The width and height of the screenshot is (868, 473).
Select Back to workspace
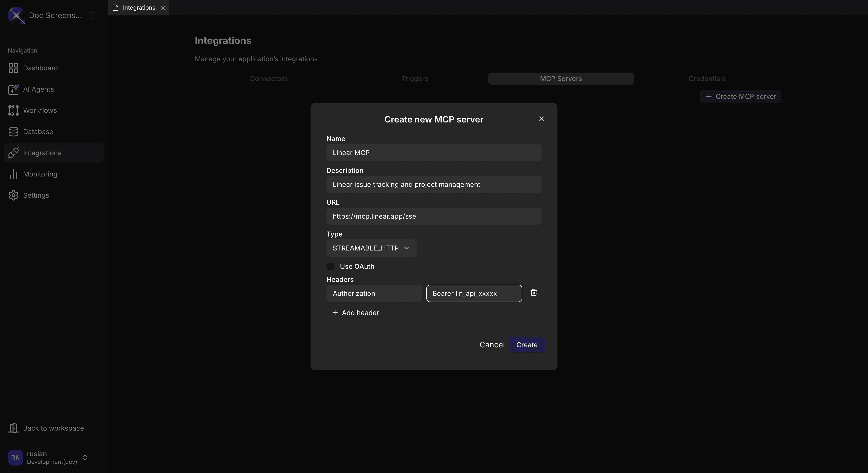pos(53,428)
